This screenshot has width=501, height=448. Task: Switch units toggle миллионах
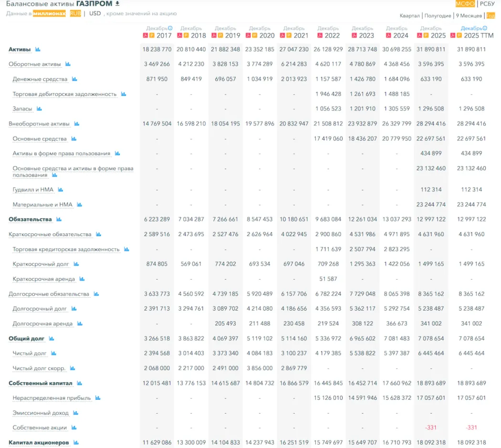pos(49,13)
